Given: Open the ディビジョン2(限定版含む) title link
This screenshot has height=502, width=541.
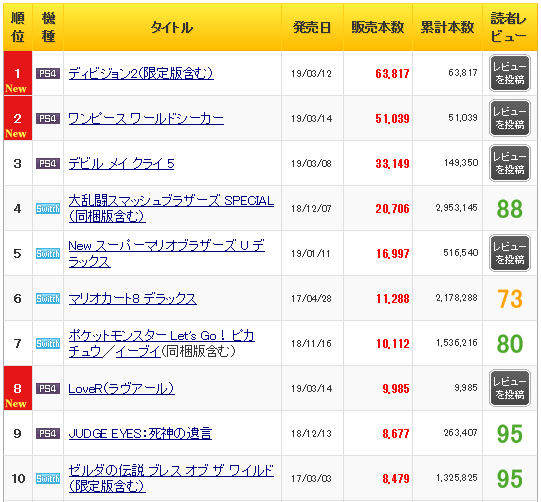Looking at the screenshot, I should coord(141,73).
